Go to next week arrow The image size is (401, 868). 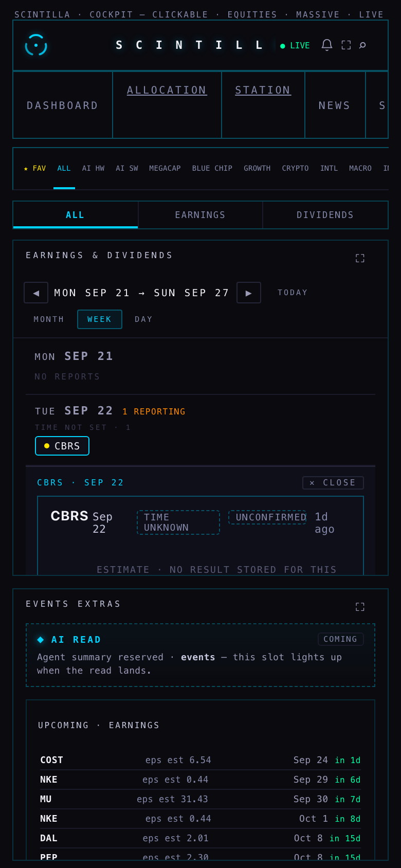coord(249,293)
